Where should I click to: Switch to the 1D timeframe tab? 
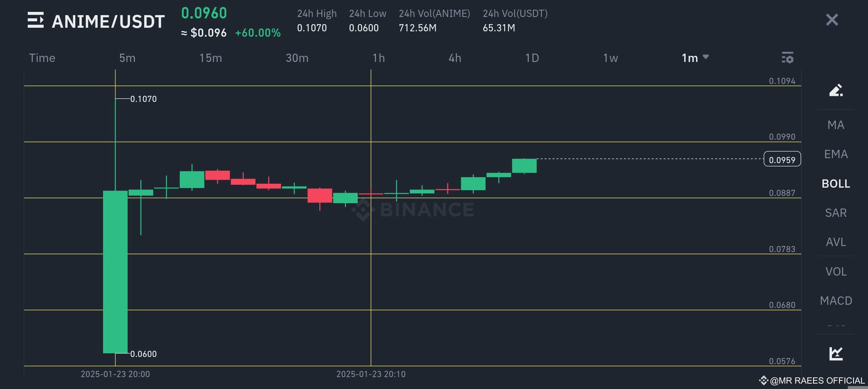point(532,58)
